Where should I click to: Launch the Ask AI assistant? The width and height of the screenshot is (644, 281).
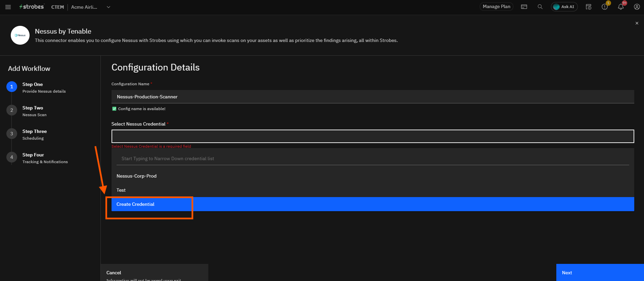[x=564, y=7]
